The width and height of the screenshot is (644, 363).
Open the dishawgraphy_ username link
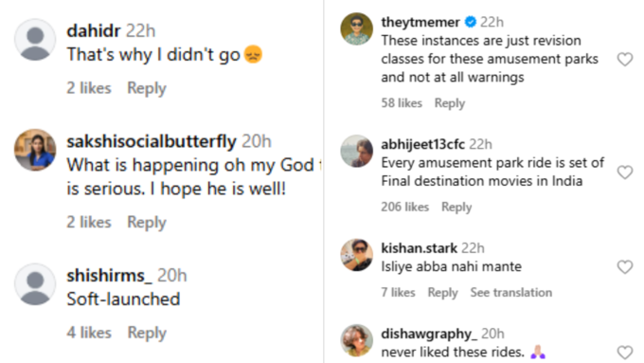pos(429,334)
